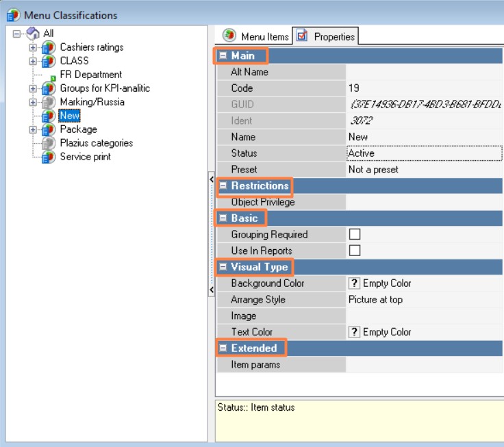Click the GUID value text
504x447 pixels.
pos(425,105)
